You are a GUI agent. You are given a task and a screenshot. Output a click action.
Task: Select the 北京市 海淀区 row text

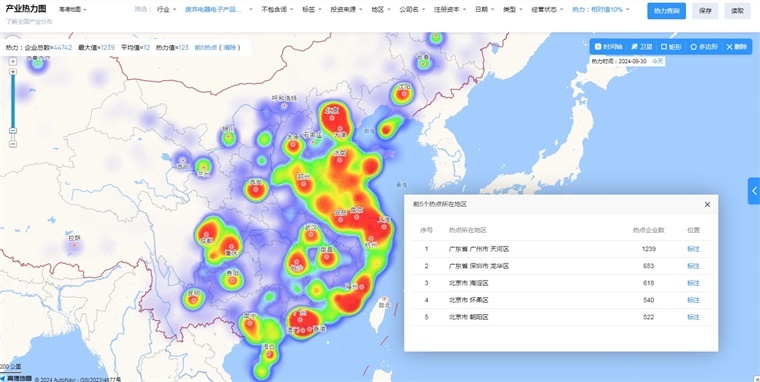click(469, 283)
